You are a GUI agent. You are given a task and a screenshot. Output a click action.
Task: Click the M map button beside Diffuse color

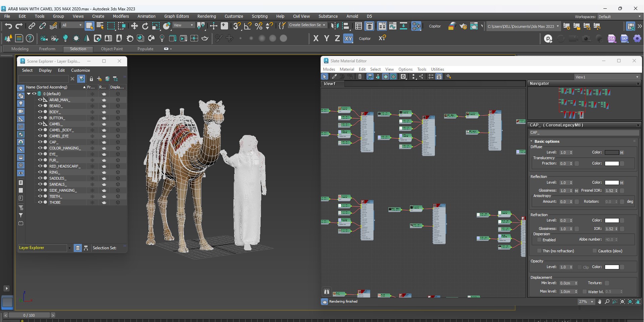(622, 152)
